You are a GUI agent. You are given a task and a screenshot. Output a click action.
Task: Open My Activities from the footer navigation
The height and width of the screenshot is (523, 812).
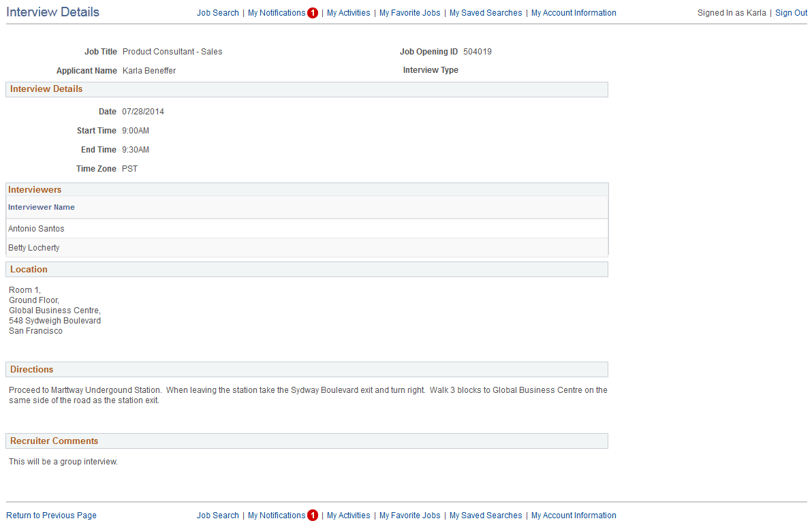click(348, 515)
